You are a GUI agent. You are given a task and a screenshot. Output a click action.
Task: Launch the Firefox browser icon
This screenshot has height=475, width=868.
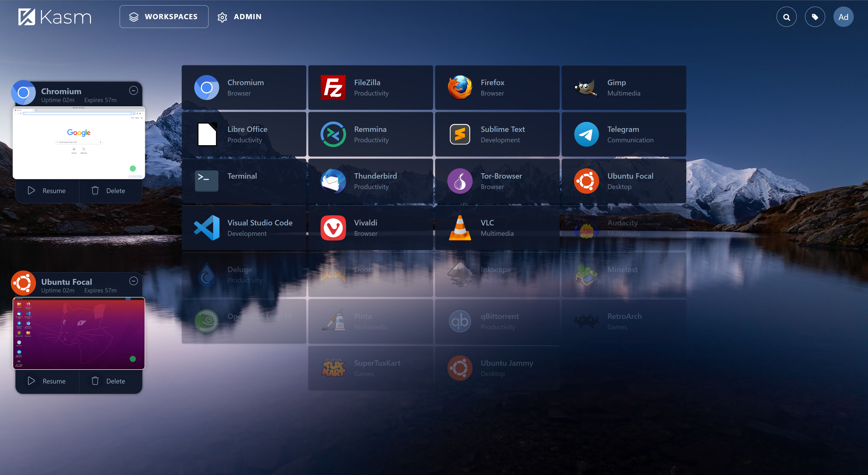[460, 88]
